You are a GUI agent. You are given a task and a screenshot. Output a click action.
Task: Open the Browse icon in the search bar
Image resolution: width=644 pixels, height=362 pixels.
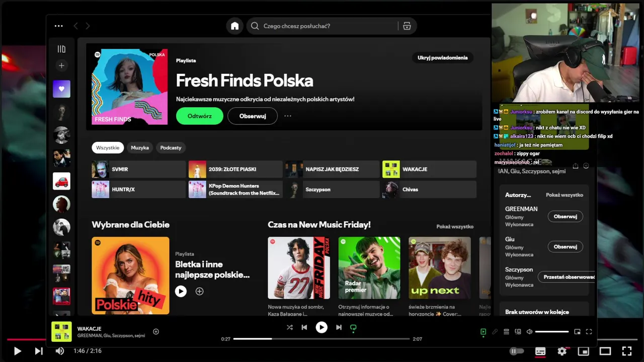(407, 26)
